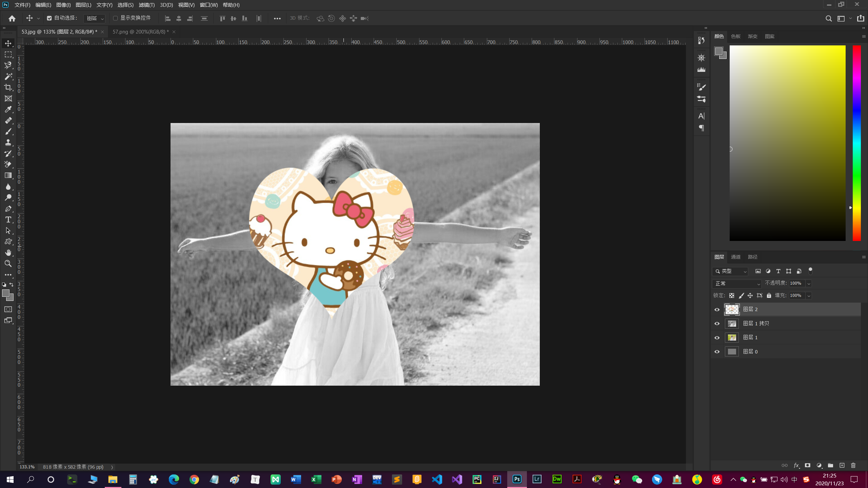
Task: Select the Eyedropper tool
Action: [x=8, y=109]
